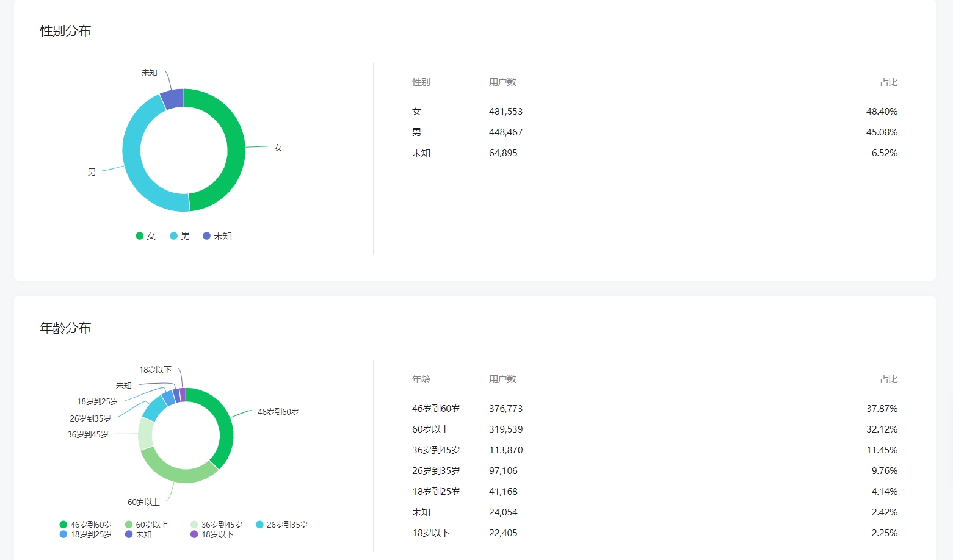Click the 年龄分布 section title
Image resolution: width=953 pixels, height=560 pixels.
[65, 328]
